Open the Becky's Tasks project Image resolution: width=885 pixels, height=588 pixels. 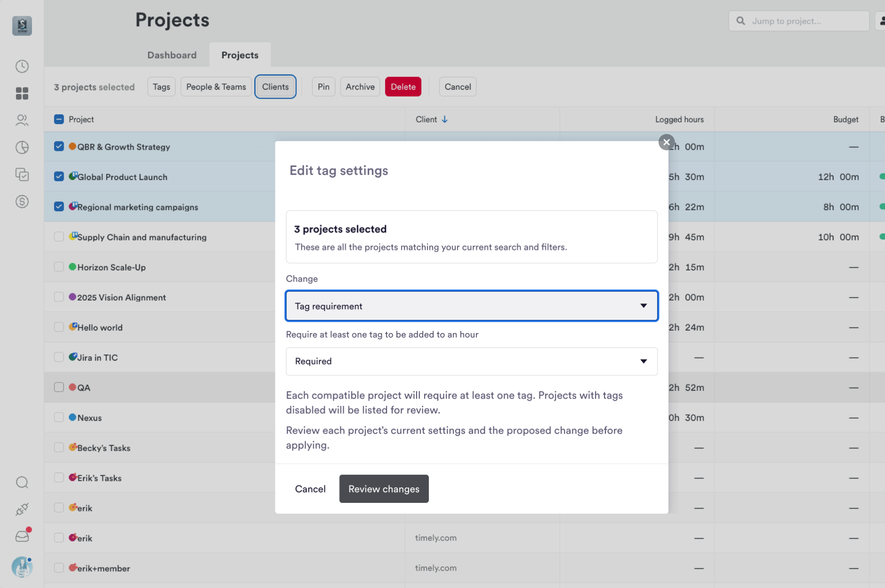click(x=104, y=448)
